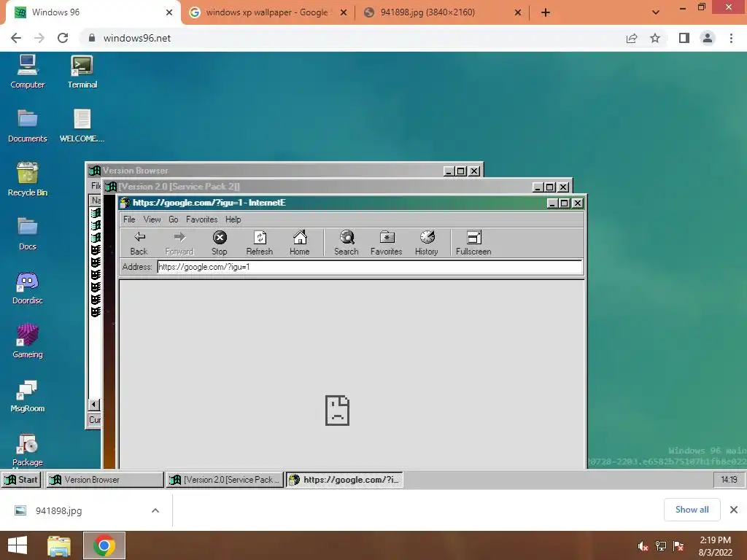
Task: Click the Address input field
Action: click(x=370, y=267)
